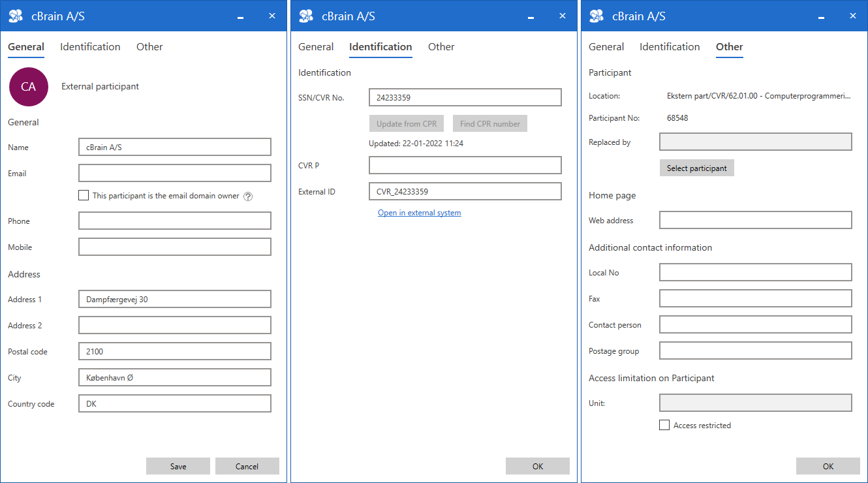Follow the Open in external system link

pyautogui.click(x=419, y=213)
